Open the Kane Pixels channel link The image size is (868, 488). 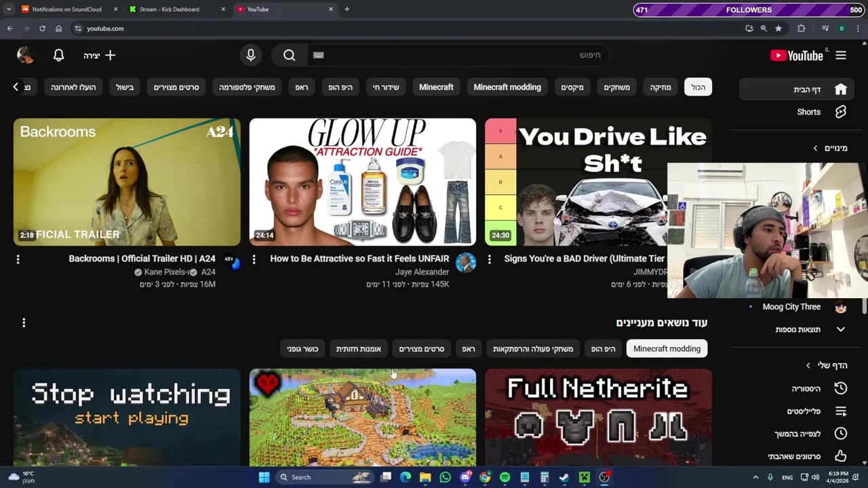click(x=165, y=272)
